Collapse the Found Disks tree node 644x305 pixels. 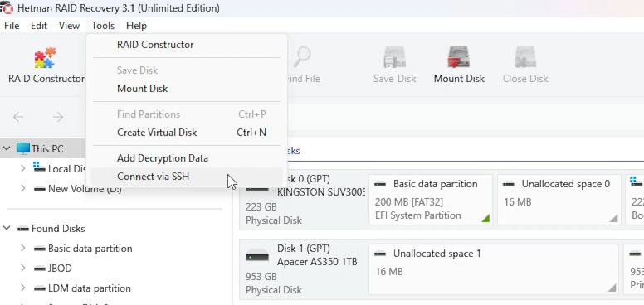pos(7,229)
